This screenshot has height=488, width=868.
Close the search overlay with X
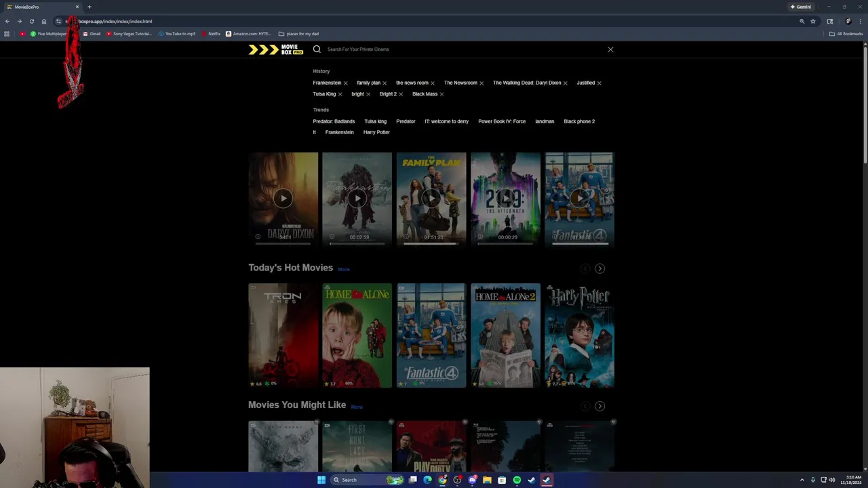click(610, 49)
